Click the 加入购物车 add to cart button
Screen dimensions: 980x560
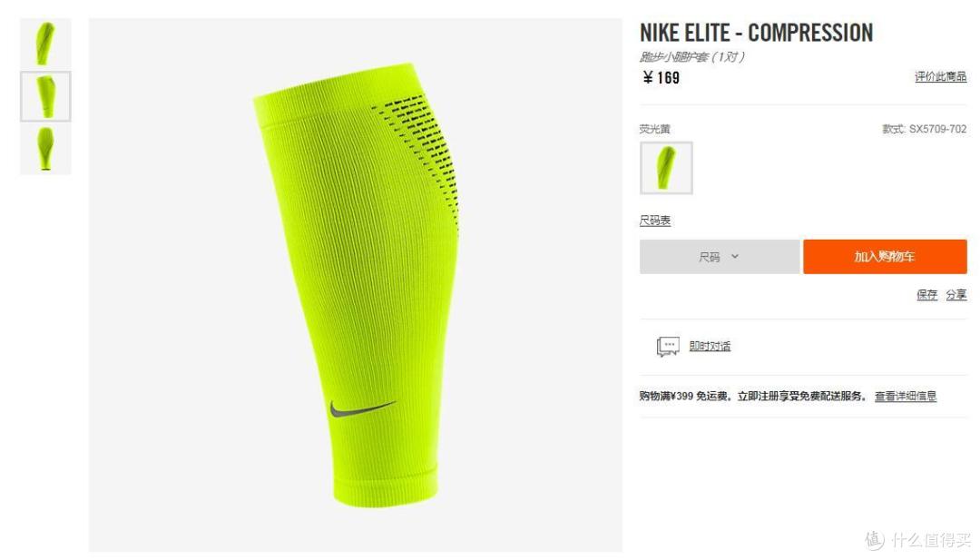point(885,256)
